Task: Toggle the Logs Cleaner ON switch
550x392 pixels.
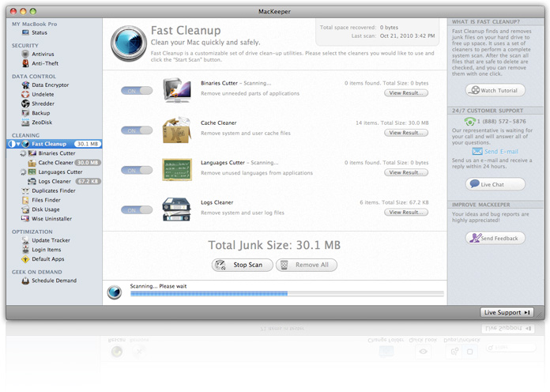Action: click(x=137, y=210)
